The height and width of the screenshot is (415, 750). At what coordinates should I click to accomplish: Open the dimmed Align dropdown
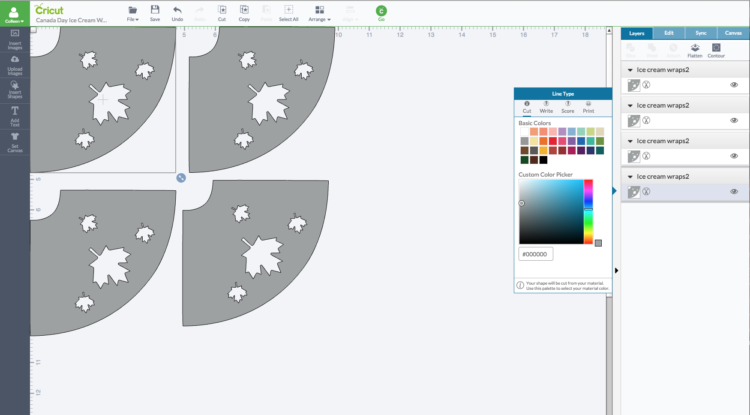point(350,13)
